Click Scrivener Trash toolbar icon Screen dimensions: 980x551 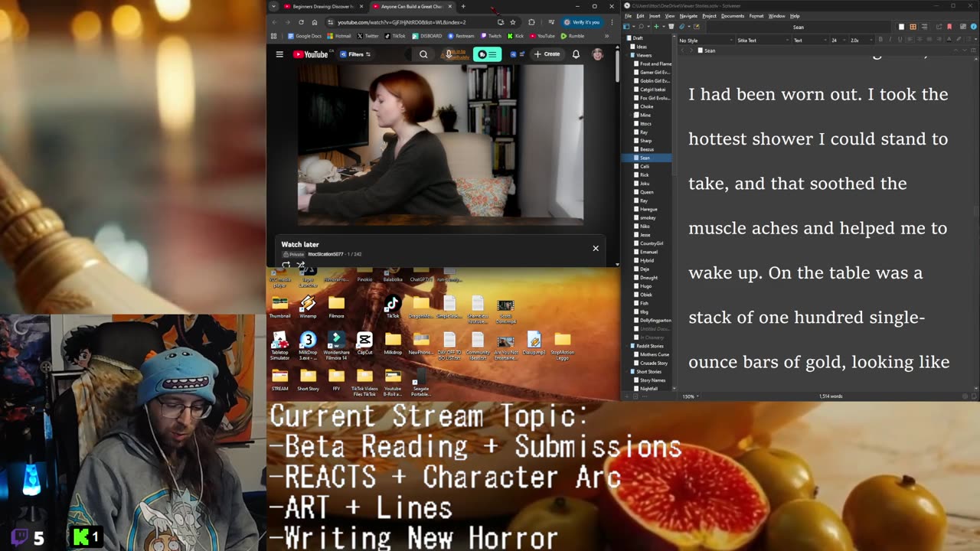671,27
